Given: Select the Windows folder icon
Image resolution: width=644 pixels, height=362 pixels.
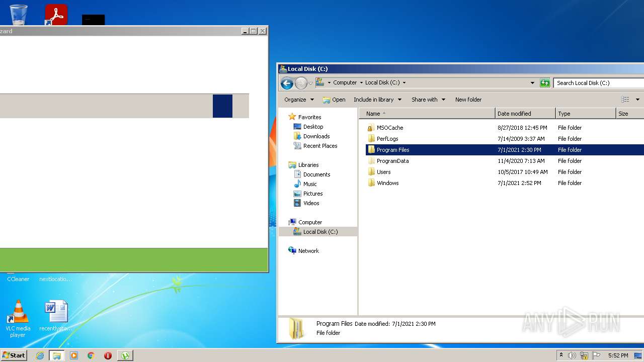Looking at the screenshot, I should (371, 183).
